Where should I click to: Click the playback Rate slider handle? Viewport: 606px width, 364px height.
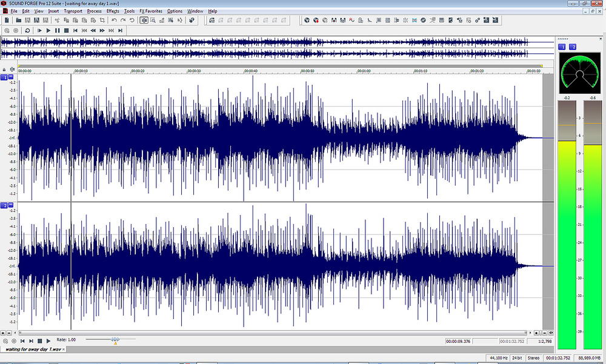pos(115,340)
